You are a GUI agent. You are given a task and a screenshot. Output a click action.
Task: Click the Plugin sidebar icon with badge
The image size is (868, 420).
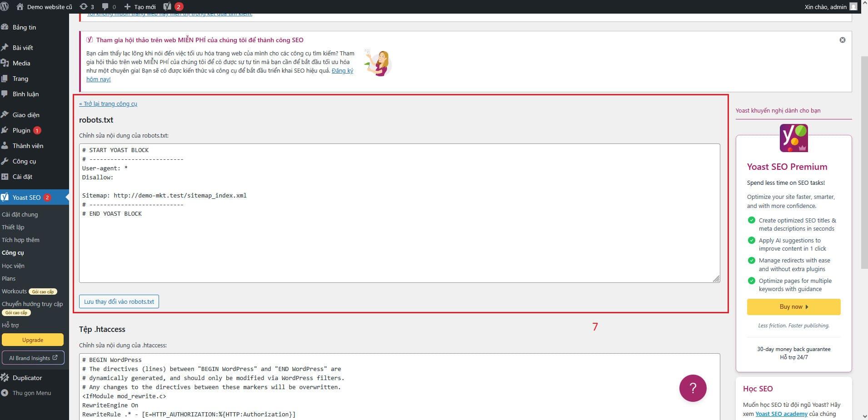[x=6, y=130]
